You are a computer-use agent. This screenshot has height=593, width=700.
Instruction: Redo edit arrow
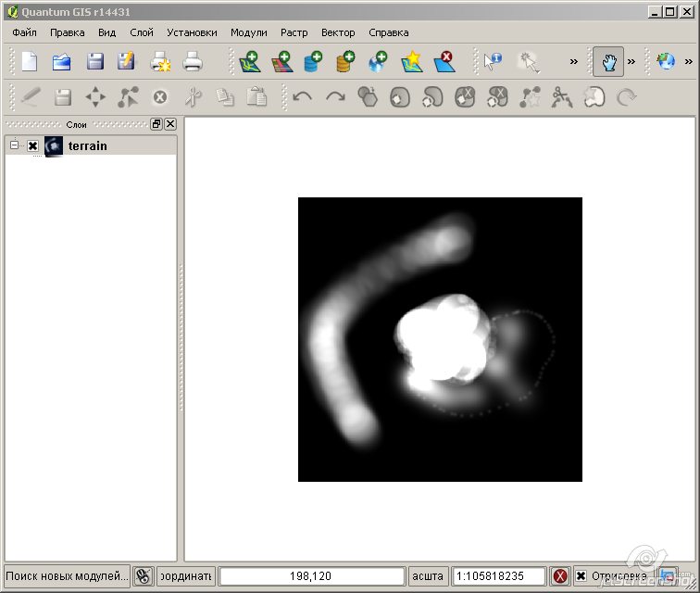click(x=335, y=96)
